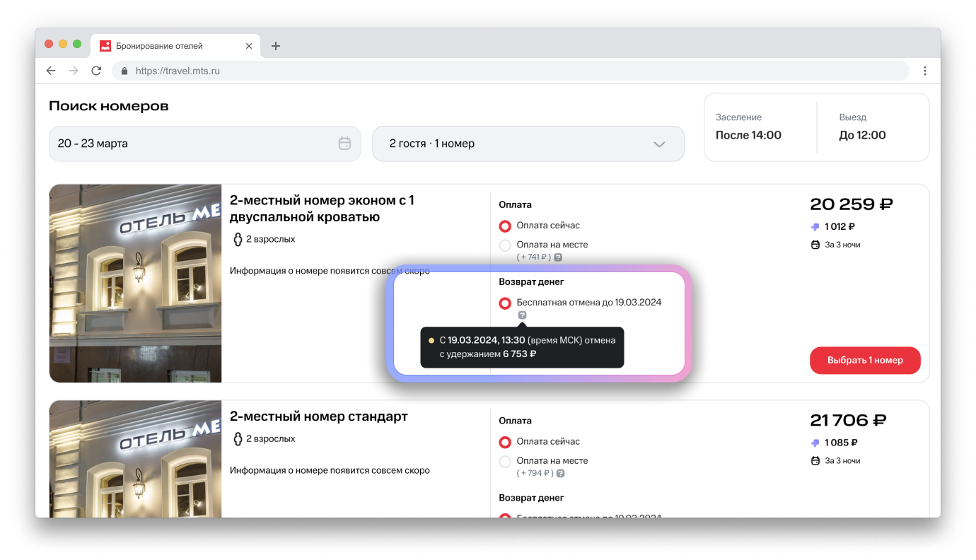Click the Выбрать 1 номер button
Image resolution: width=976 pixels, height=560 pixels.
point(865,360)
